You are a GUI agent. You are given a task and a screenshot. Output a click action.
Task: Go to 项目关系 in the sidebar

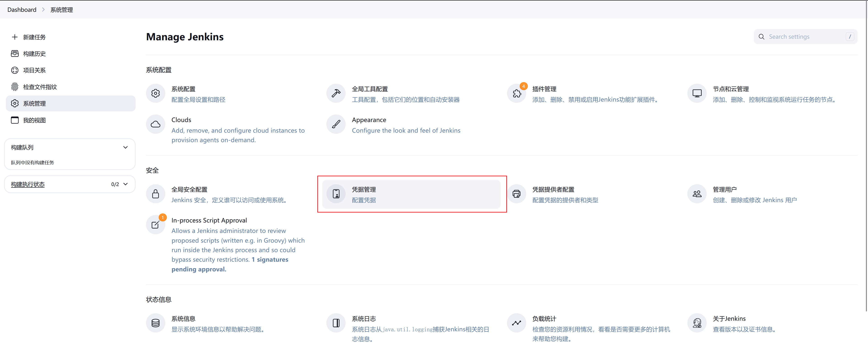coord(34,70)
